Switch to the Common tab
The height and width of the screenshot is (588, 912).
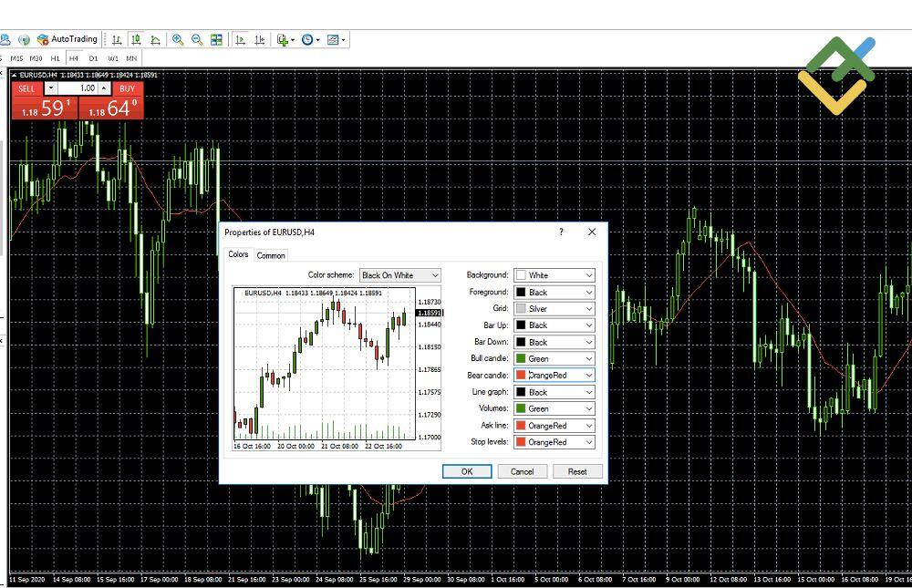(270, 255)
